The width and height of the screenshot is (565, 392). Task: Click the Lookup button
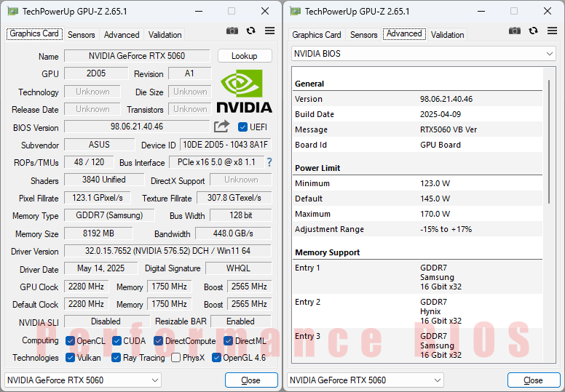(245, 56)
